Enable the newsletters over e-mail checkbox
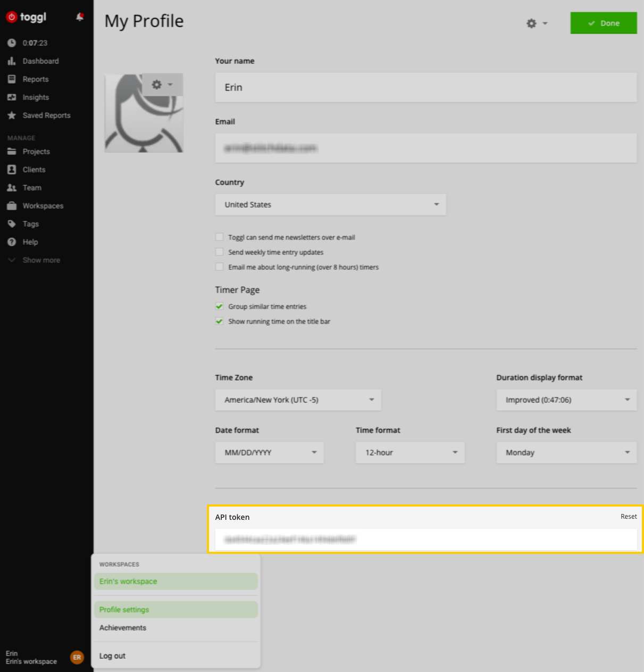 pos(219,237)
